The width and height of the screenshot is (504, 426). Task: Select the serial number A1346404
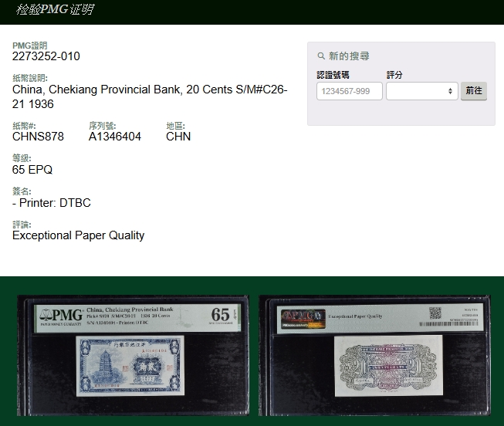(115, 137)
